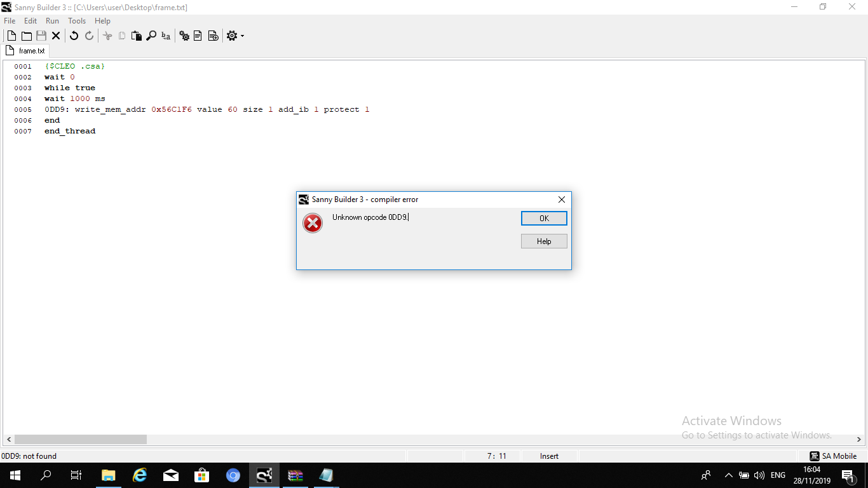Open the Windows Start menu
The image size is (868, 488).
[15, 475]
